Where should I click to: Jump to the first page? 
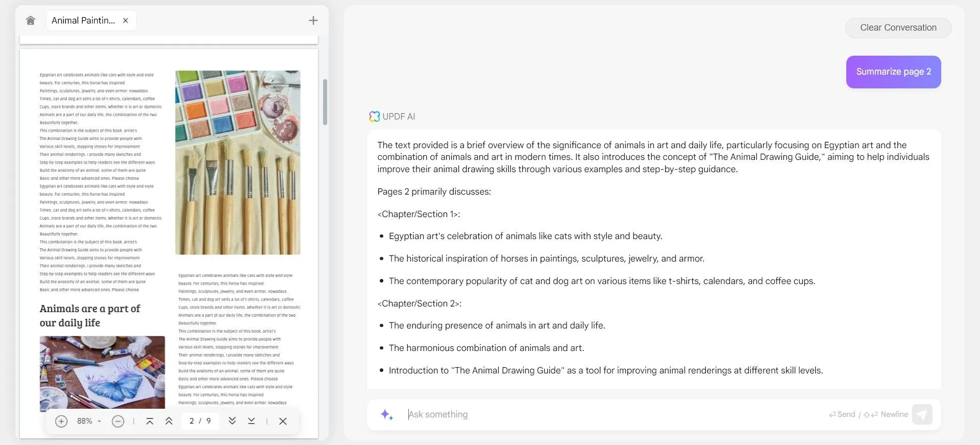[150, 421]
